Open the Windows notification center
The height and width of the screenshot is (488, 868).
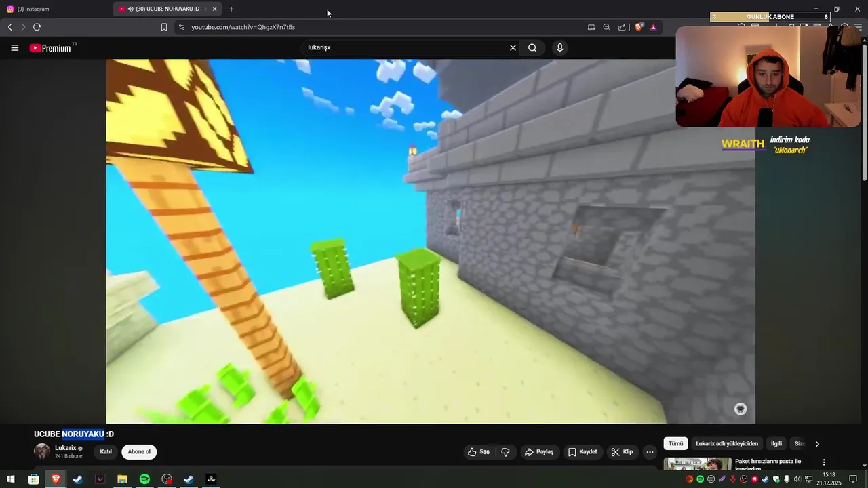853,479
